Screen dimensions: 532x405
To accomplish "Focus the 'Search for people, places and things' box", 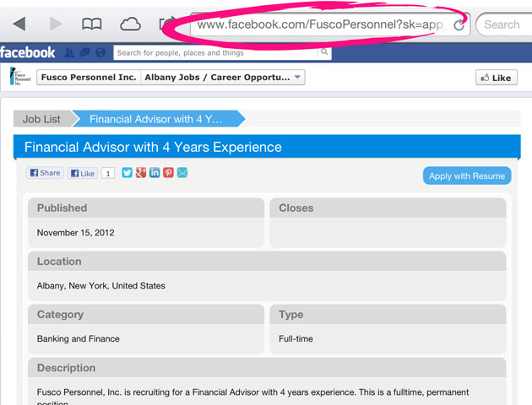I will [215, 53].
